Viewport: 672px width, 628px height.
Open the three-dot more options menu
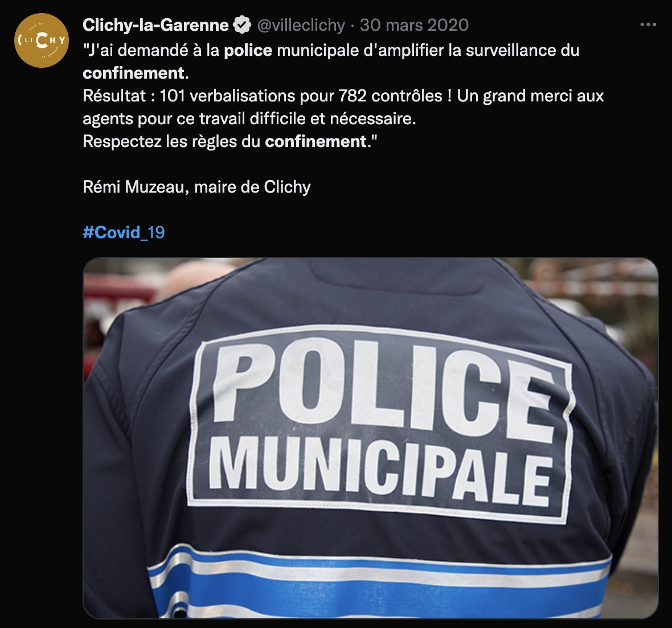pos(648,25)
